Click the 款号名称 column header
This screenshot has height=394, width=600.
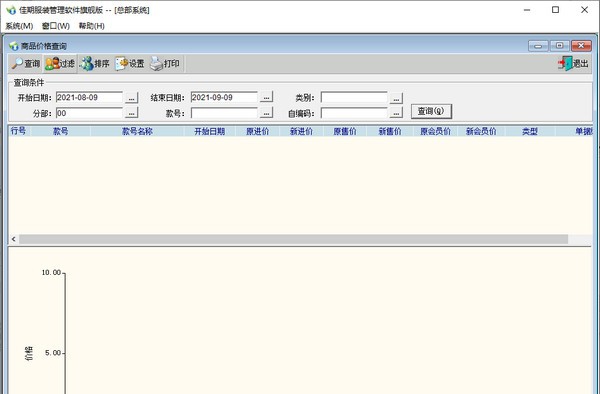click(137, 131)
